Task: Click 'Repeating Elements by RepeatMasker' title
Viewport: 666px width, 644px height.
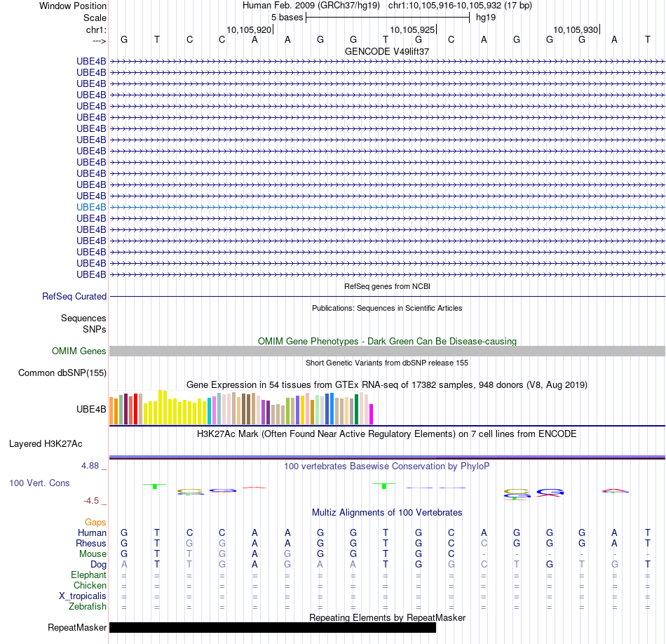Action: (x=387, y=617)
